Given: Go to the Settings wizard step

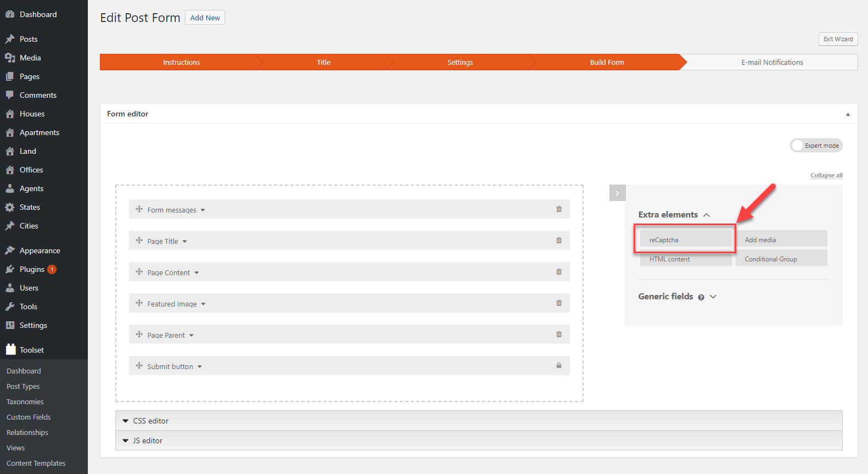Looking at the screenshot, I should (x=460, y=62).
